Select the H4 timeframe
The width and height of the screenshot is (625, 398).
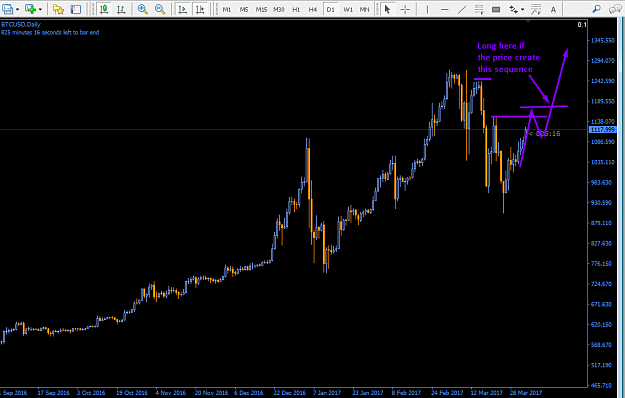coord(313,9)
